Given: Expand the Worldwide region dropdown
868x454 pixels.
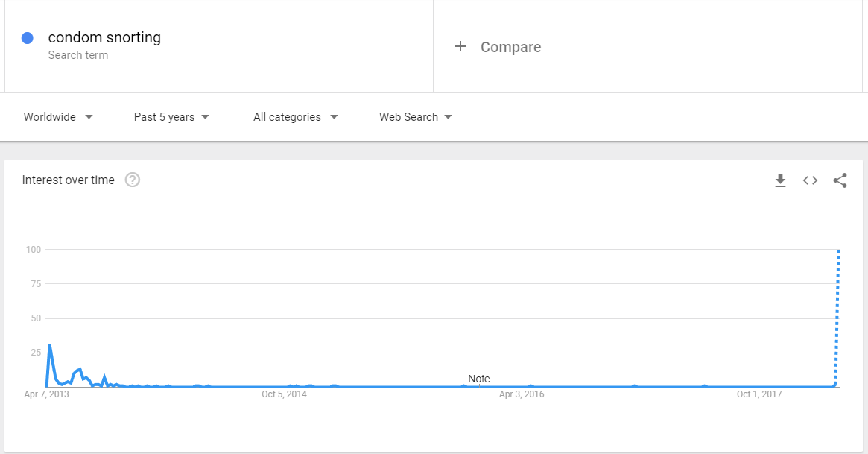Looking at the screenshot, I should point(58,117).
